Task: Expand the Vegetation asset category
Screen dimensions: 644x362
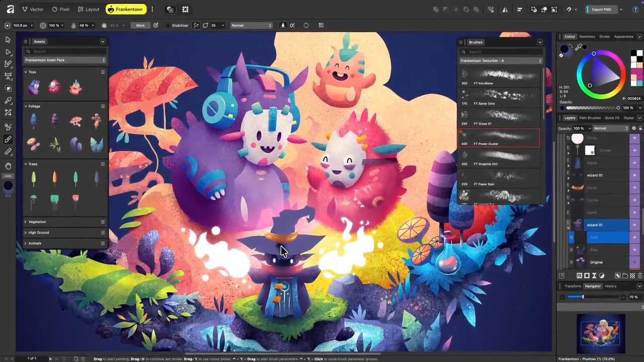Action: (x=26, y=222)
